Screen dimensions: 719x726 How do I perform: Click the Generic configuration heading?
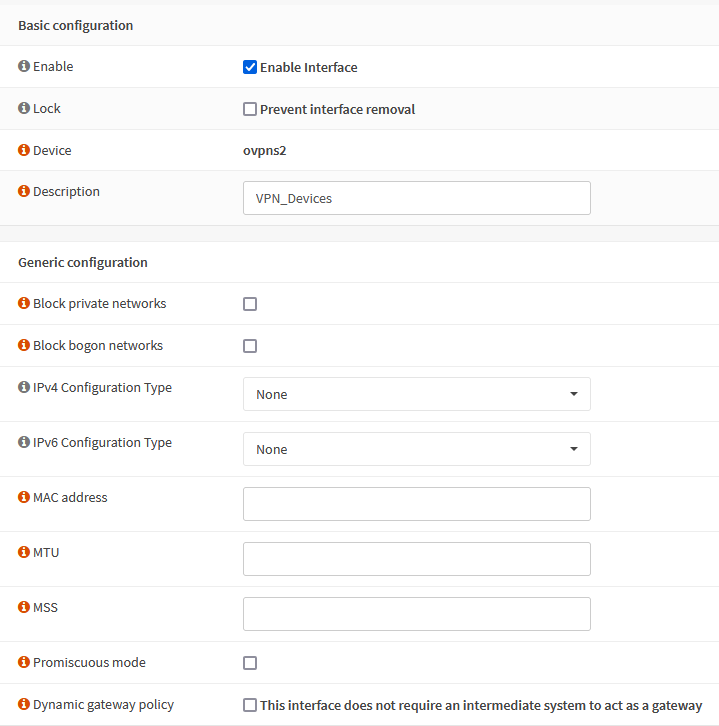83,263
